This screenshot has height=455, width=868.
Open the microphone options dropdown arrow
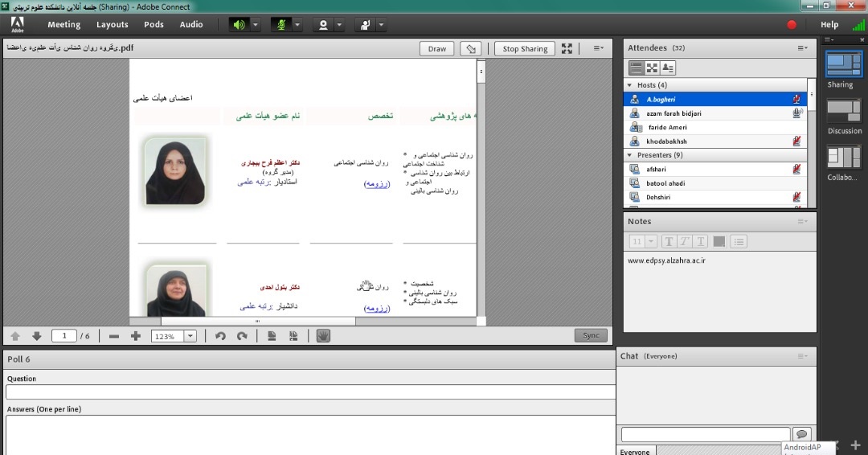click(x=297, y=25)
